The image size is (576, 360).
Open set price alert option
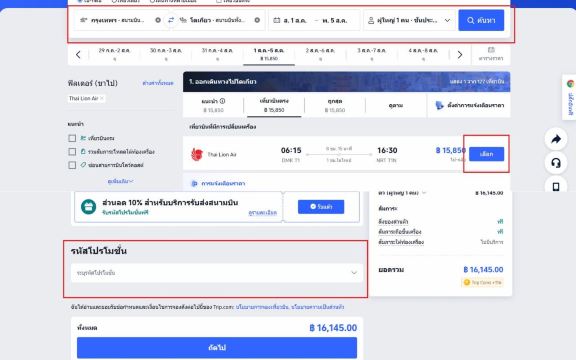pos(469,105)
